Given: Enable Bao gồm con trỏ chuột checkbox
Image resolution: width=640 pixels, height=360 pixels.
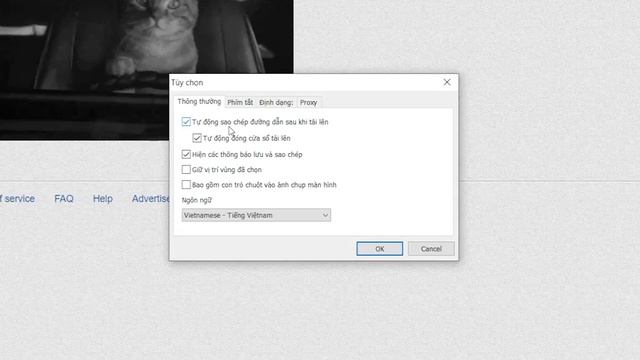Looking at the screenshot, I should [x=186, y=184].
